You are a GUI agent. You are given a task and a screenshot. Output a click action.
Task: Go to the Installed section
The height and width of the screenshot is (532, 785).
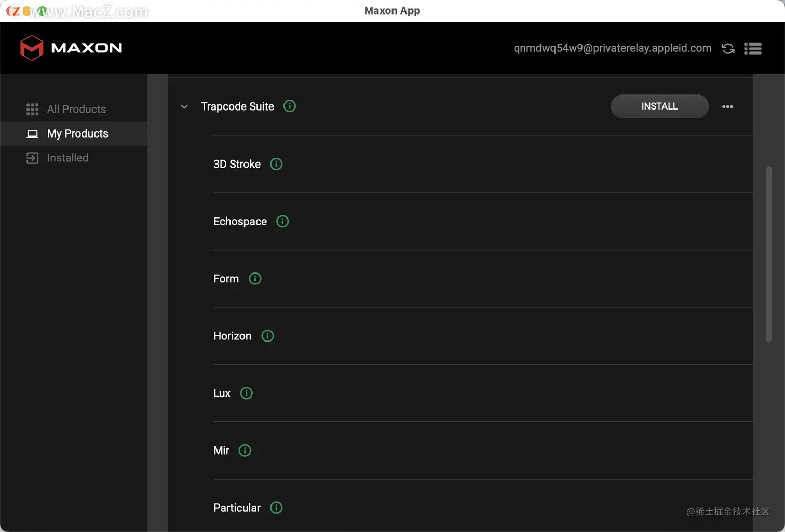click(74, 158)
